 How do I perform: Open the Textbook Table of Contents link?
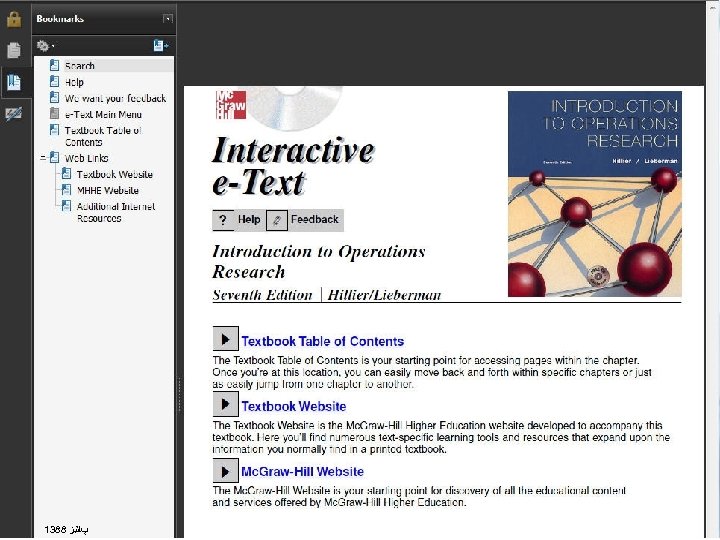[x=322, y=341]
